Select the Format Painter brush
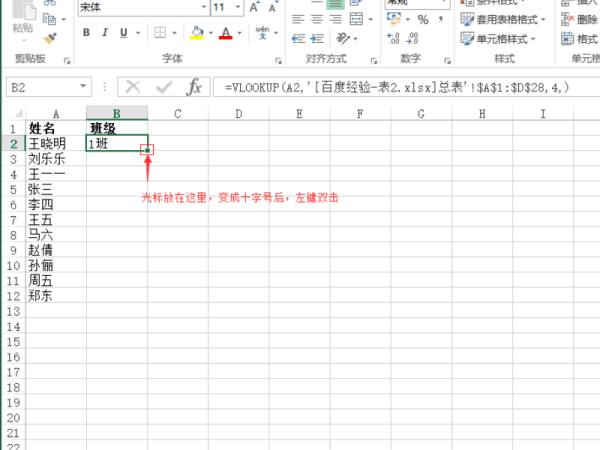 (50, 38)
